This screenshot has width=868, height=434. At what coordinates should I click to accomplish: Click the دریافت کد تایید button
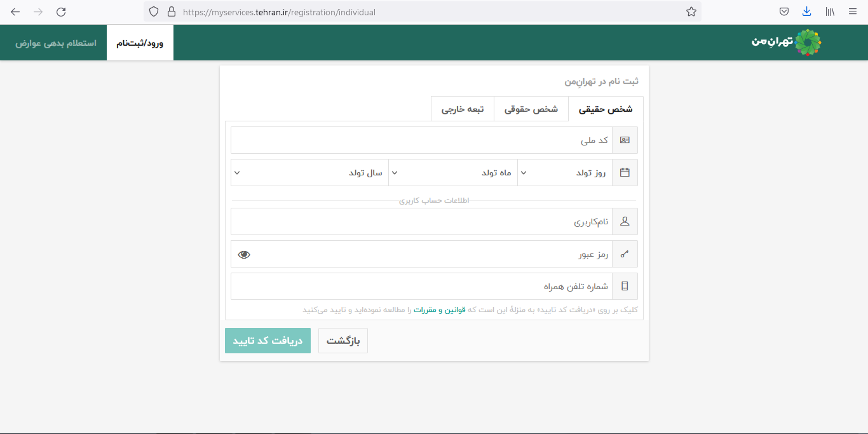[x=268, y=340]
